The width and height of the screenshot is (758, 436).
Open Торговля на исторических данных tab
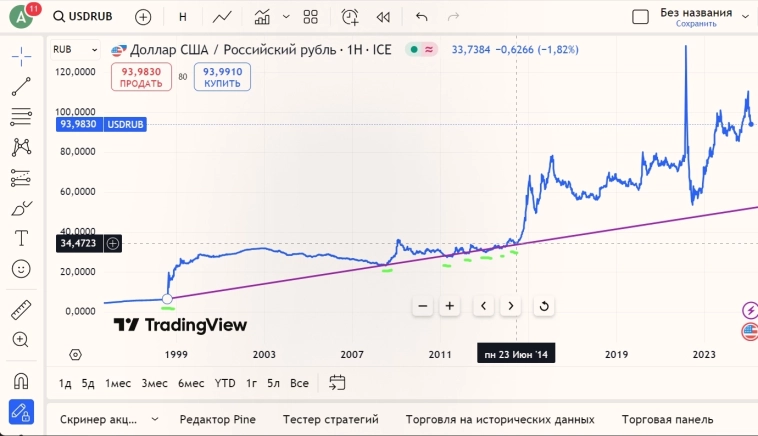500,420
